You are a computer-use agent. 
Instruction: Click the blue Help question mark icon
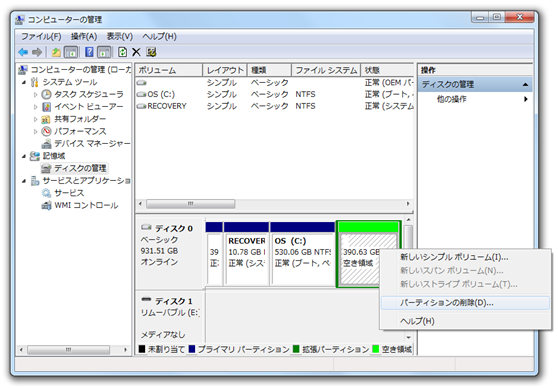tap(89, 52)
